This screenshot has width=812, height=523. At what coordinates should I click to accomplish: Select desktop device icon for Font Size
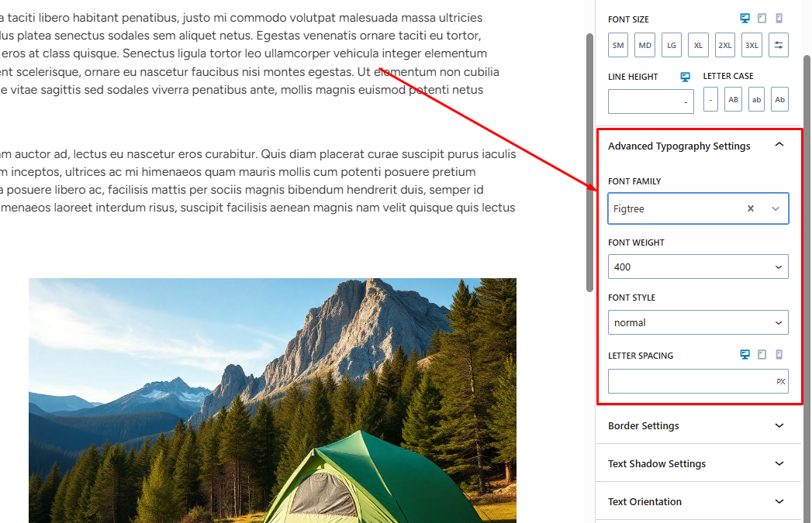click(745, 19)
